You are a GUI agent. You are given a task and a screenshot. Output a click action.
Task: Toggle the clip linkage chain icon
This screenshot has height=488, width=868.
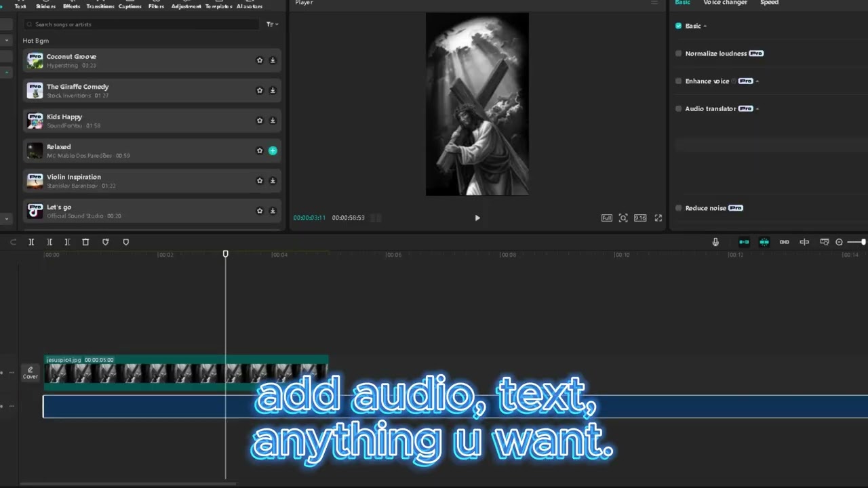point(784,242)
